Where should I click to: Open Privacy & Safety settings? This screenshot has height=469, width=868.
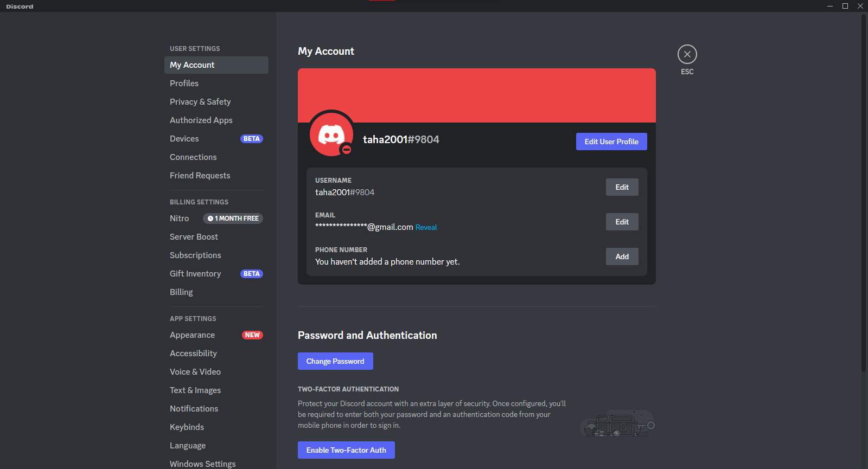(216, 102)
